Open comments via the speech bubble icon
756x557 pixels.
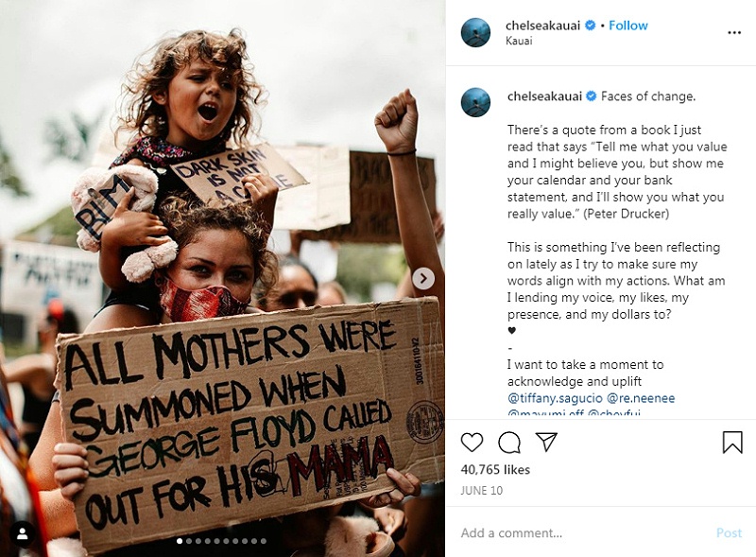tap(509, 442)
